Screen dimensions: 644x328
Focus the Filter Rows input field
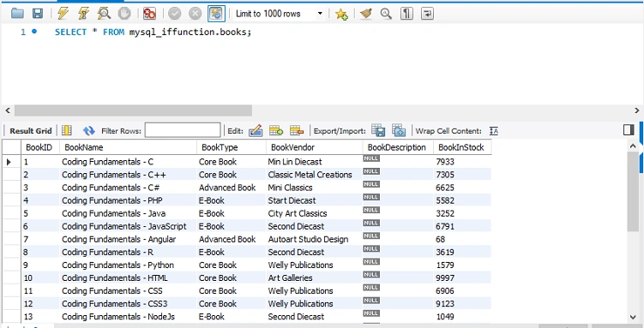(183, 130)
